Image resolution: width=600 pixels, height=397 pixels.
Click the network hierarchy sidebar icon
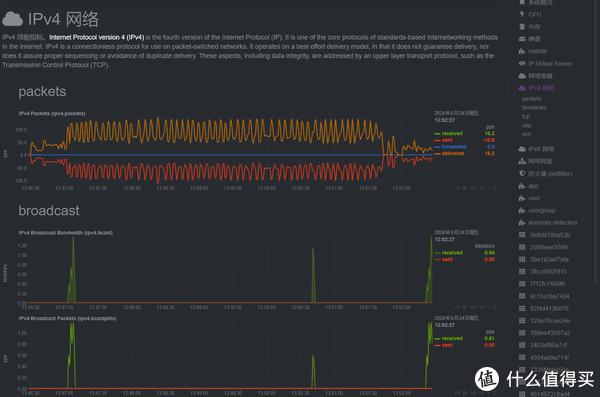coord(522,161)
